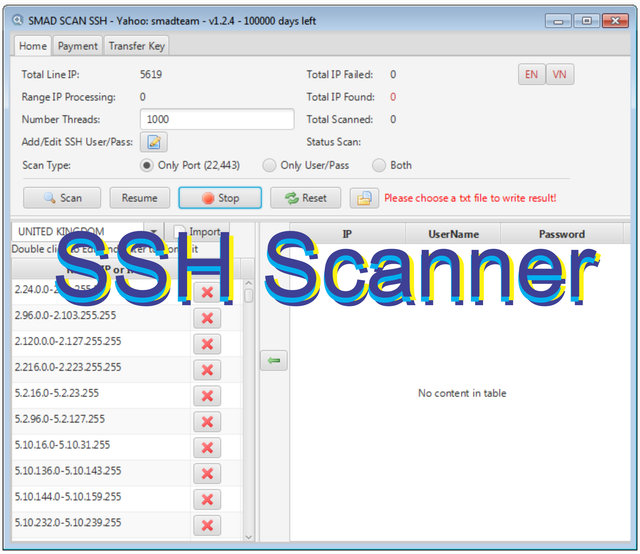Open the Home tab
Viewport: 640px width, 554px height.
33,46
